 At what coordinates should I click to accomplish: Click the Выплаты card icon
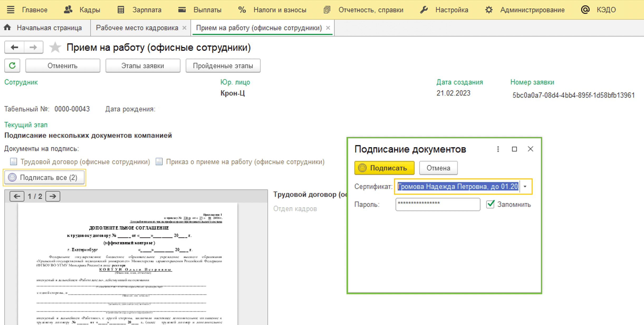[182, 10]
